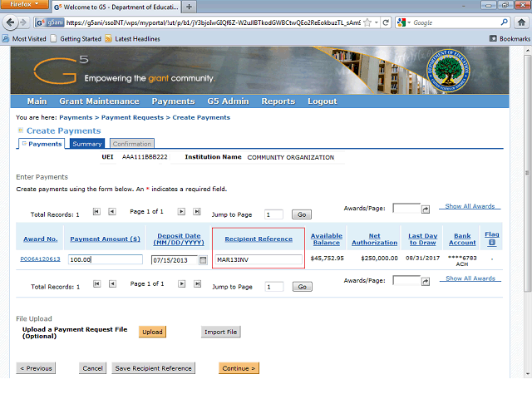Click the Continue button
The image size is (532, 399).
click(239, 368)
